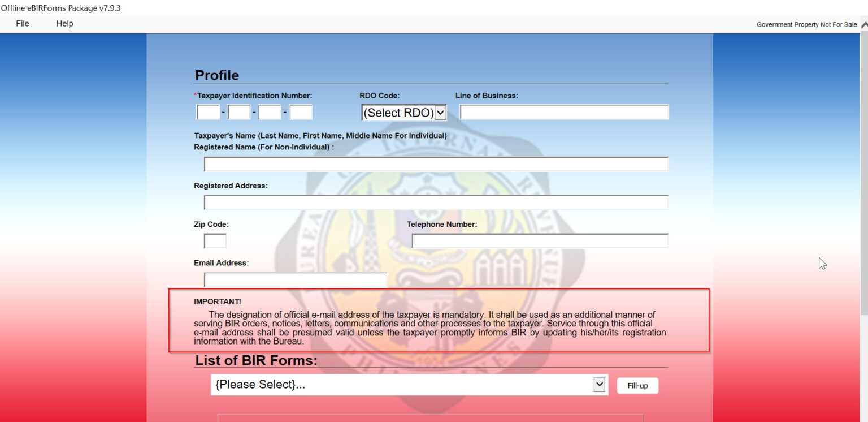Click the RDO Code label

(380, 96)
